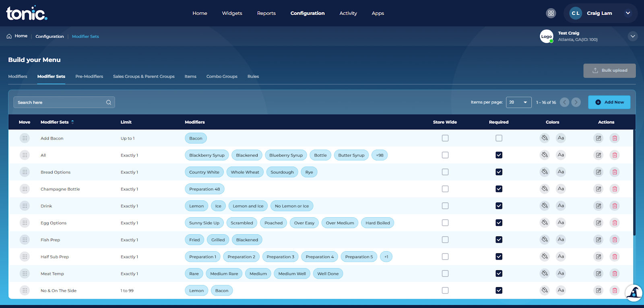Expand the Test Craig location selector
Screen dimensions: 644x308
click(x=633, y=36)
